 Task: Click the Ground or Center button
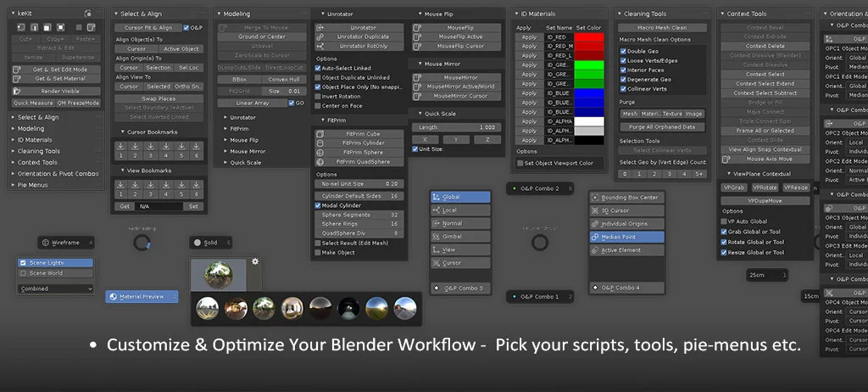[262, 36]
